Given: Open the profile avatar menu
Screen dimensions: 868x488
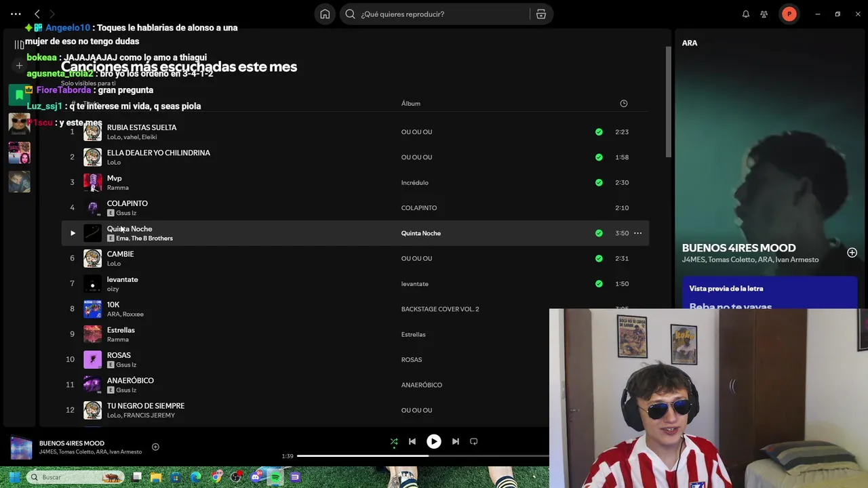Looking at the screenshot, I should tap(789, 14).
